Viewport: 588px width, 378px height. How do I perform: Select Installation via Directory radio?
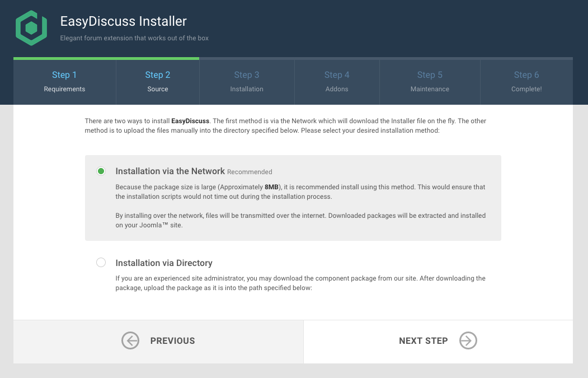tap(101, 263)
